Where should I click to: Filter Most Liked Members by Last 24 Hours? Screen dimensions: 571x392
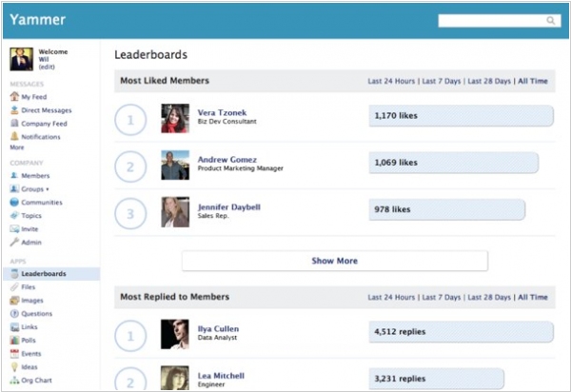pos(391,81)
